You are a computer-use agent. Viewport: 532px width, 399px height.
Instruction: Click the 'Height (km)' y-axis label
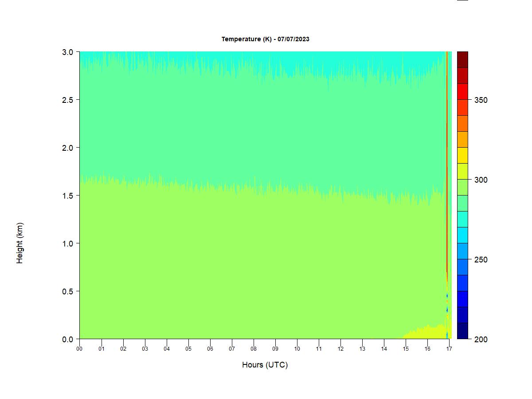pyautogui.click(x=20, y=243)
